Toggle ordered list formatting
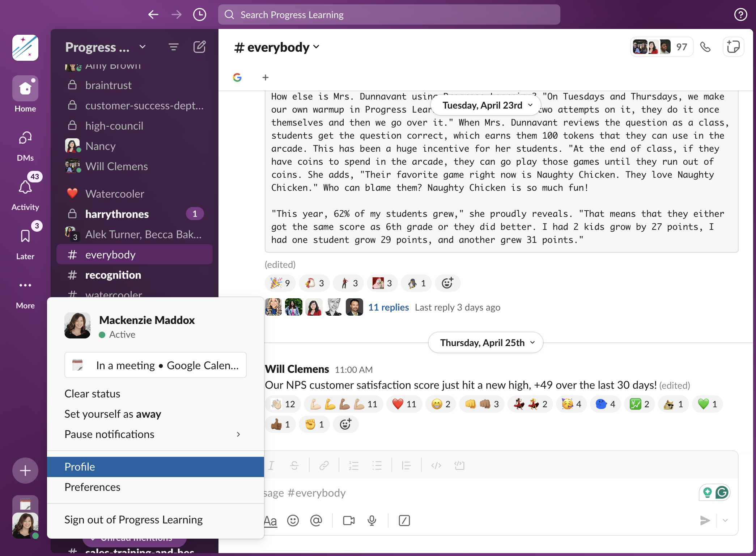The height and width of the screenshot is (556, 756). point(354,465)
